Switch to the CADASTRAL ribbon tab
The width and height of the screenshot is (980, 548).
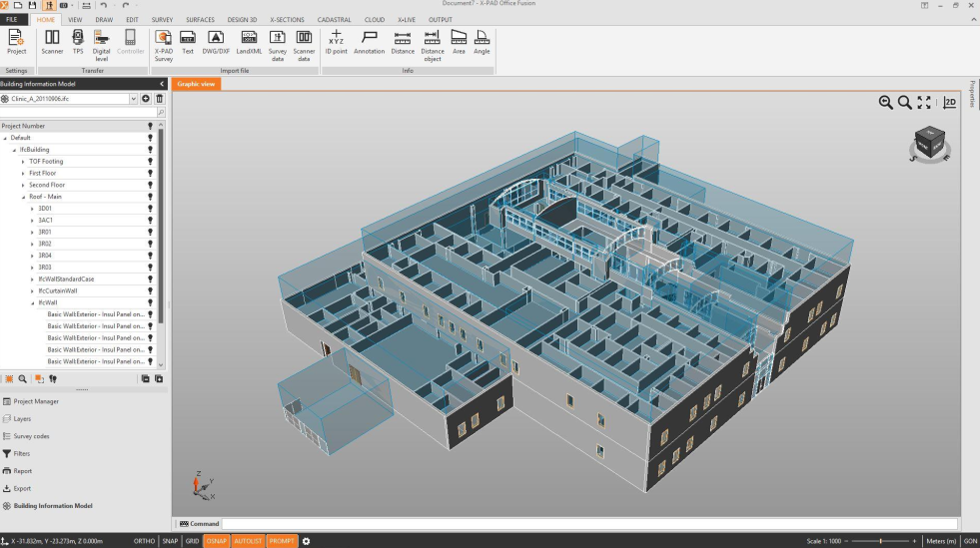click(334, 19)
